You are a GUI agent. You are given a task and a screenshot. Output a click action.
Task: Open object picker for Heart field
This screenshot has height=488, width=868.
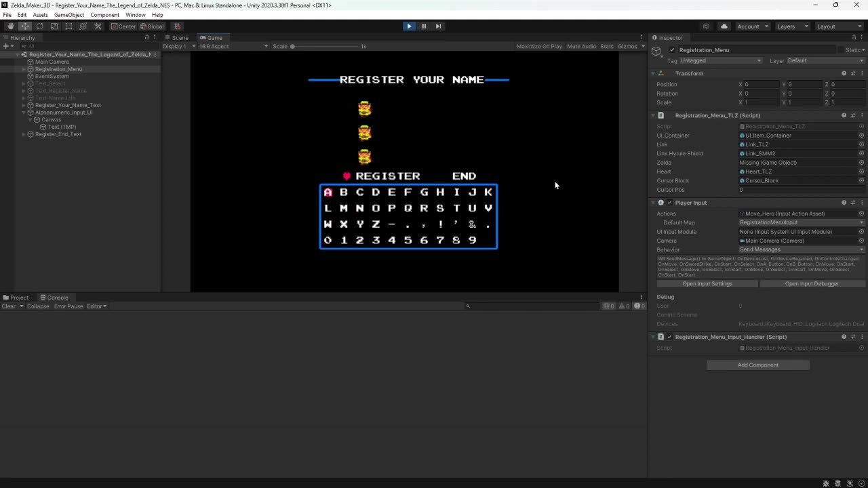(861, 171)
